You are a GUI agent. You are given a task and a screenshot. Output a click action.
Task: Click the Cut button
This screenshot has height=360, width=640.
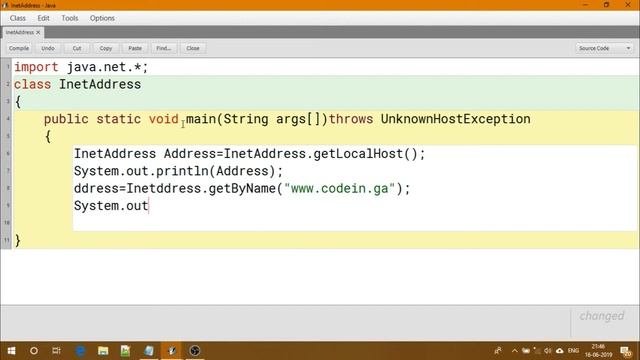[77, 48]
